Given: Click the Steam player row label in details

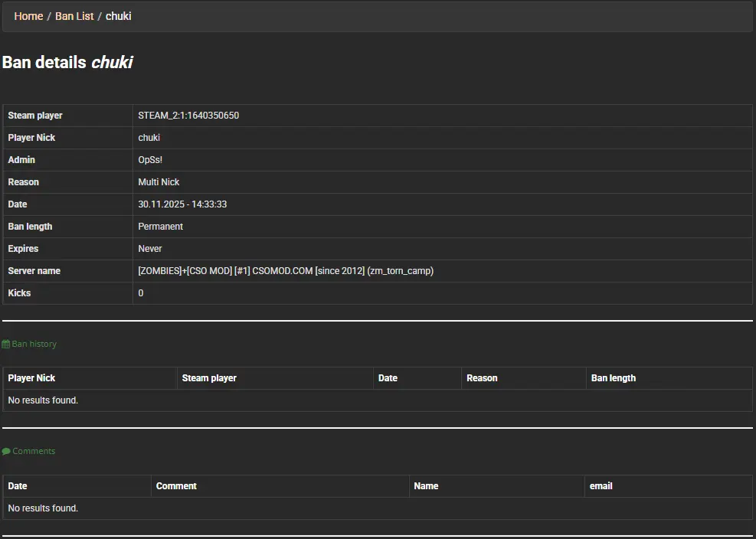Looking at the screenshot, I should (x=35, y=115).
